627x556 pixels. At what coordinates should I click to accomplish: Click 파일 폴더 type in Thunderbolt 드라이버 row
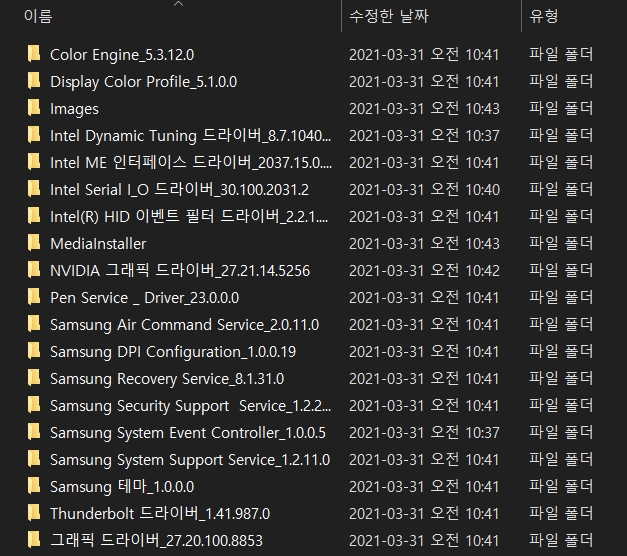tap(561, 514)
